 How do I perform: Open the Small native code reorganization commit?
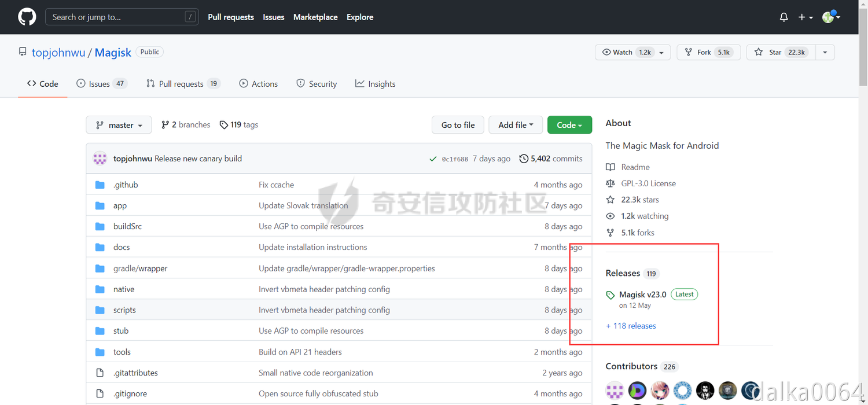(315, 373)
